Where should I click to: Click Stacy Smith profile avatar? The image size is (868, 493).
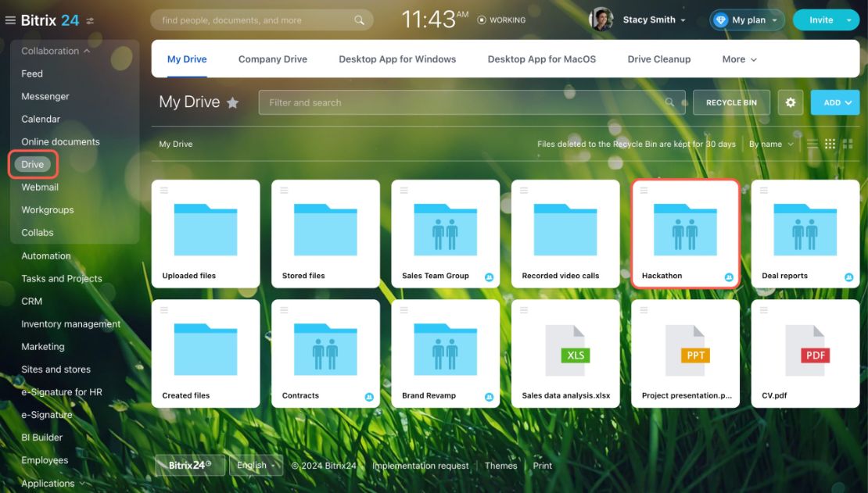601,20
